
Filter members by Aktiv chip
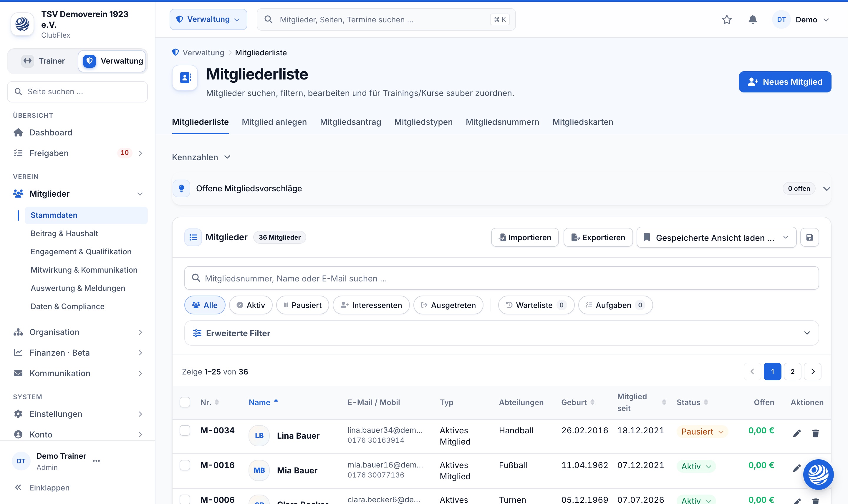(251, 305)
